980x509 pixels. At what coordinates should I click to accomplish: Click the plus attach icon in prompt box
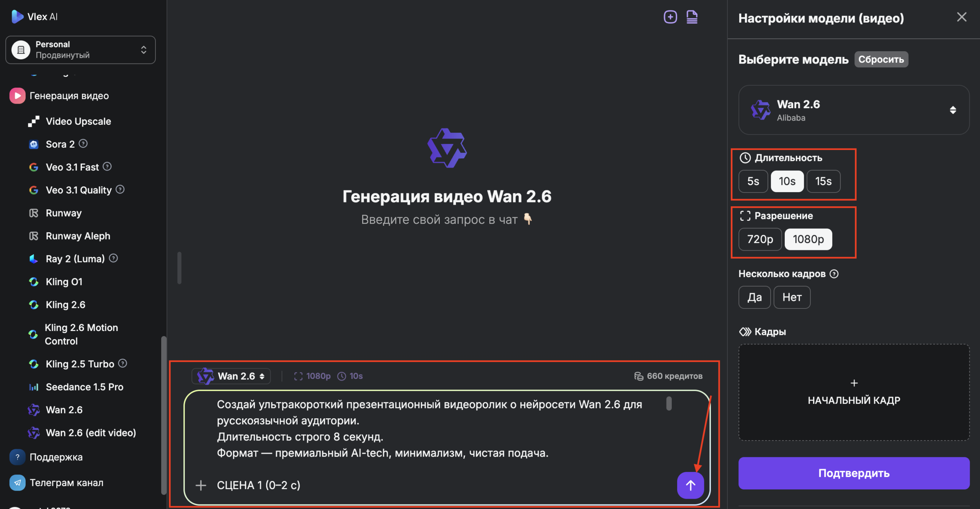201,485
